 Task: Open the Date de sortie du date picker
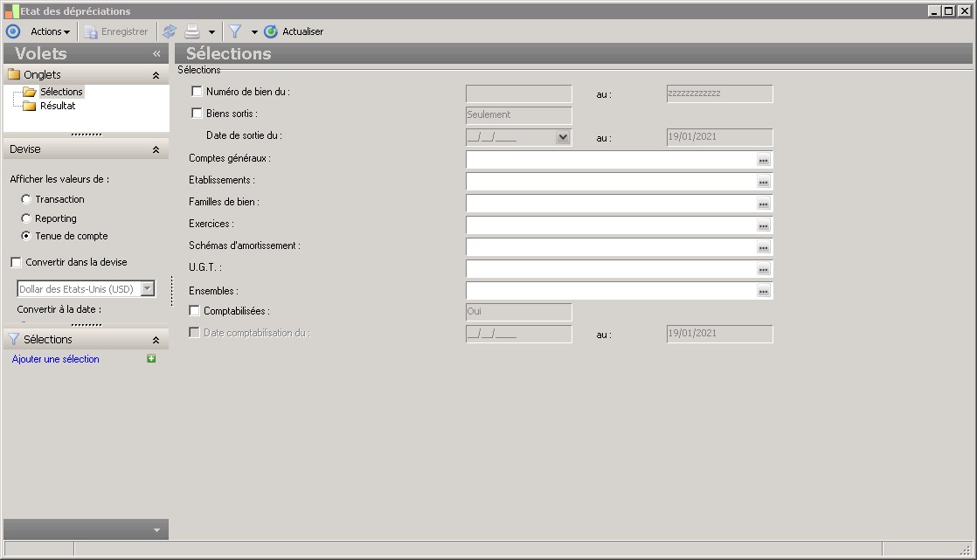click(563, 137)
